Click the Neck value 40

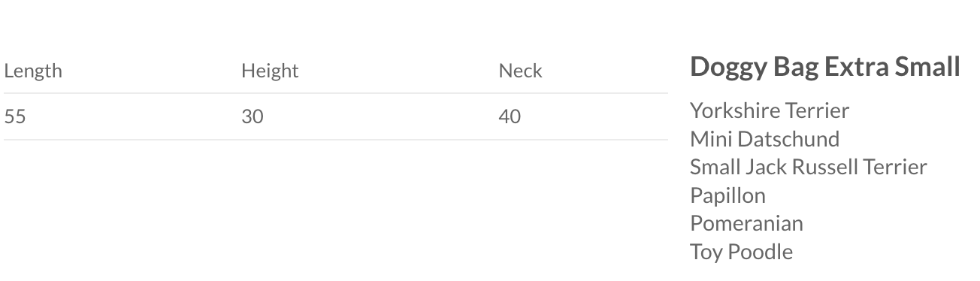coord(510,117)
